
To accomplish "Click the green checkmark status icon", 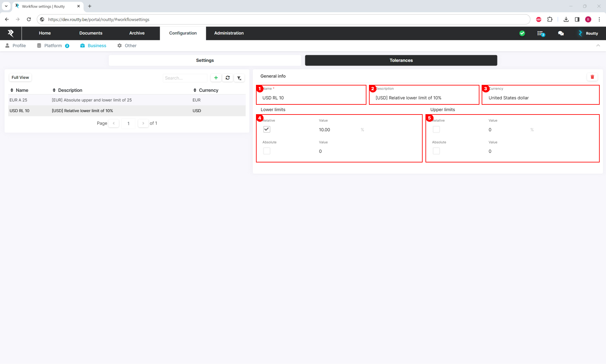I will (522, 33).
